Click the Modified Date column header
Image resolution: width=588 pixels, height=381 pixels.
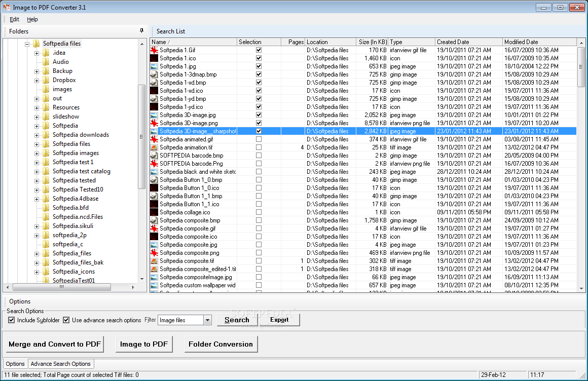539,42
